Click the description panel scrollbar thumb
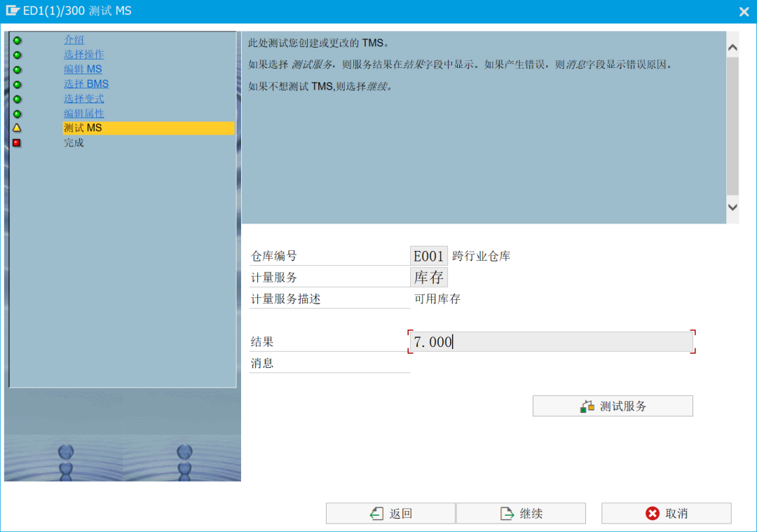 point(732,126)
